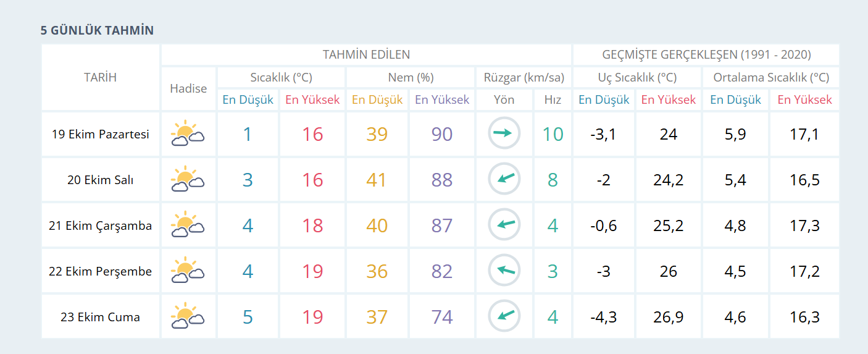Click average high '17,1' value
The height and width of the screenshot is (354, 868).
[x=804, y=134]
